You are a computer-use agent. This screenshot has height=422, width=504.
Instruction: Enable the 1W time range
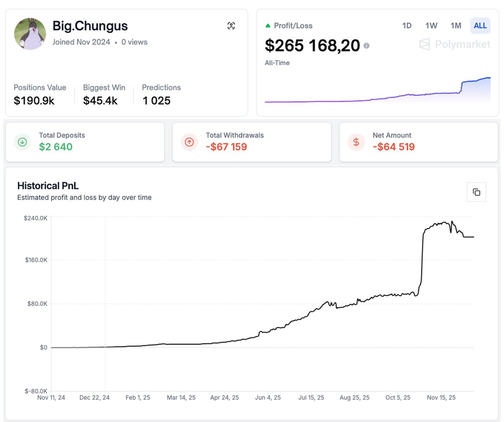pyautogui.click(x=431, y=26)
